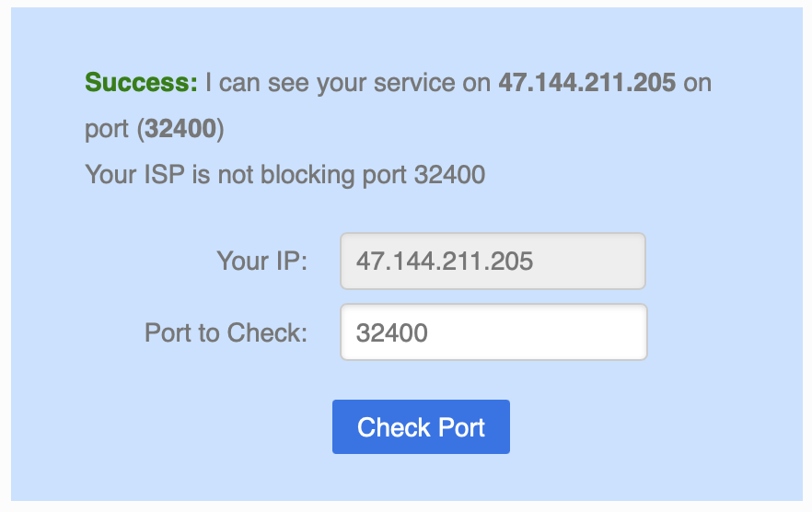Click the green "Success:" text
Viewport: 812px width, 512px height.
tap(141, 83)
